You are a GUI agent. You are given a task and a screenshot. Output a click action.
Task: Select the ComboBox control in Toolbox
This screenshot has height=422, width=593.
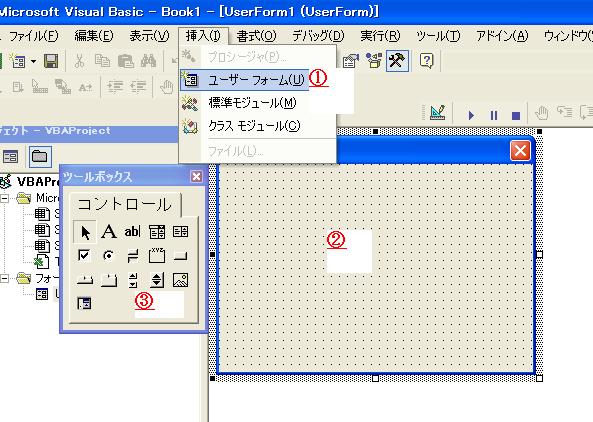point(157,232)
